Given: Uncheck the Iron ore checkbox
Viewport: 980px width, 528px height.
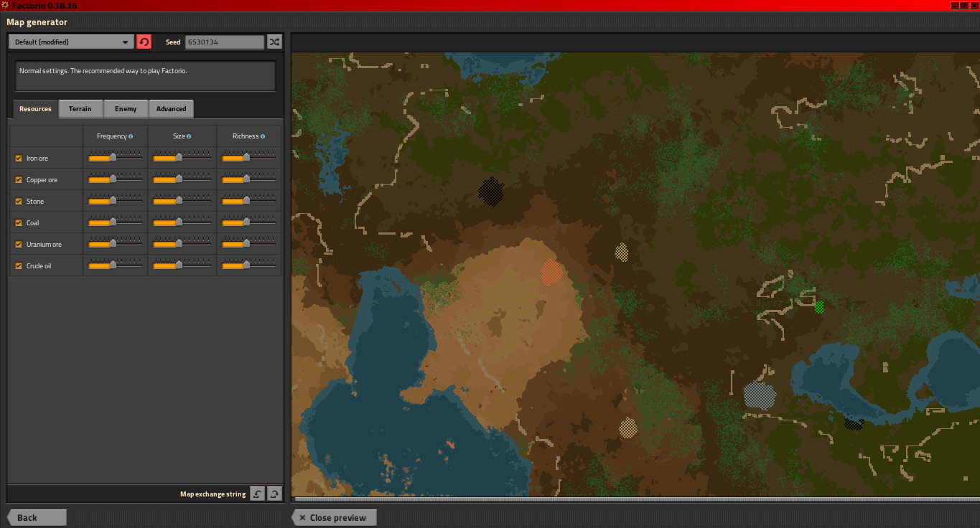Looking at the screenshot, I should pyautogui.click(x=19, y=159).
